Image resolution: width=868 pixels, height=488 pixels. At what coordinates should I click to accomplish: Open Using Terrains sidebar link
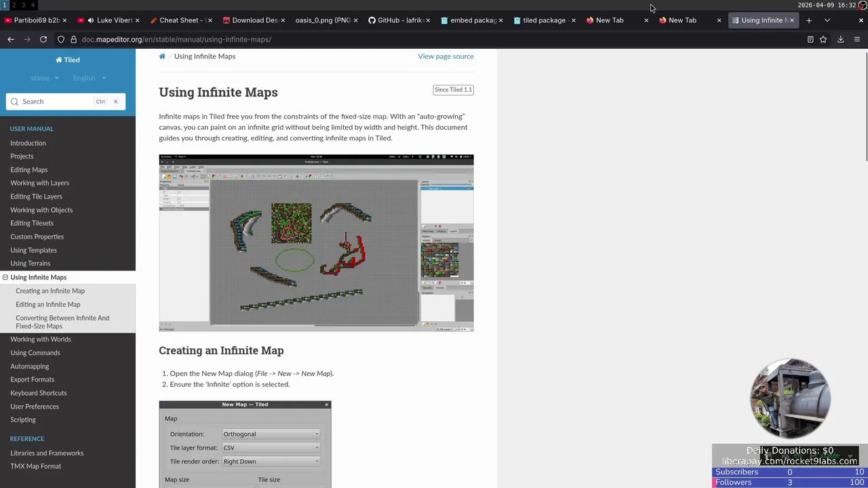30,264
